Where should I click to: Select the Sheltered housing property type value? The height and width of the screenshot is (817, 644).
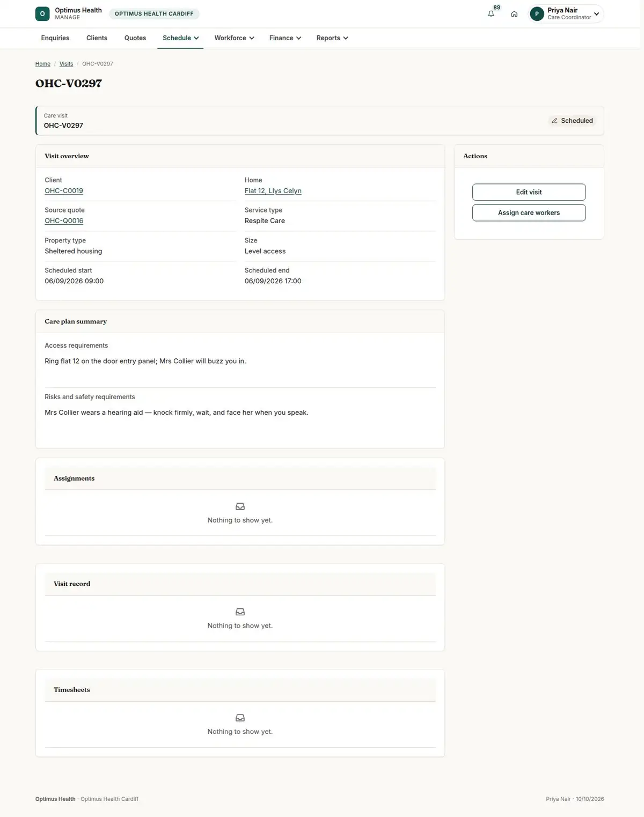point(74,251)
